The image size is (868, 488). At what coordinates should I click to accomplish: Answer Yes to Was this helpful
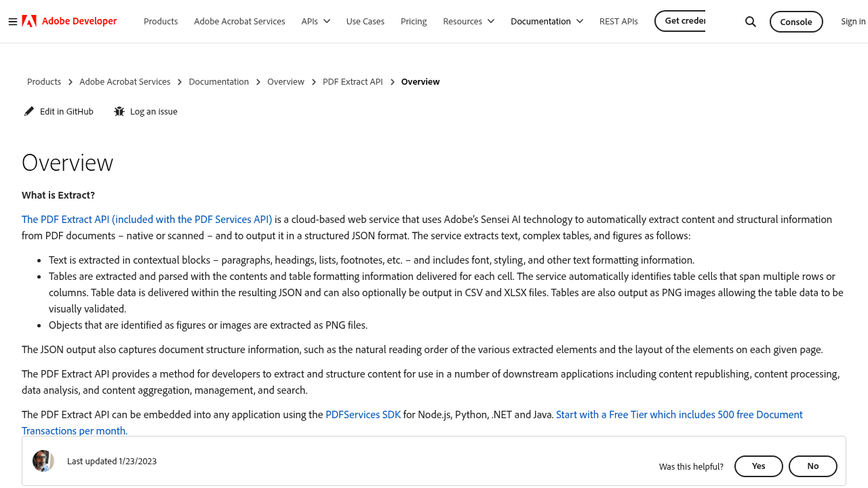[x=759, y=466]
